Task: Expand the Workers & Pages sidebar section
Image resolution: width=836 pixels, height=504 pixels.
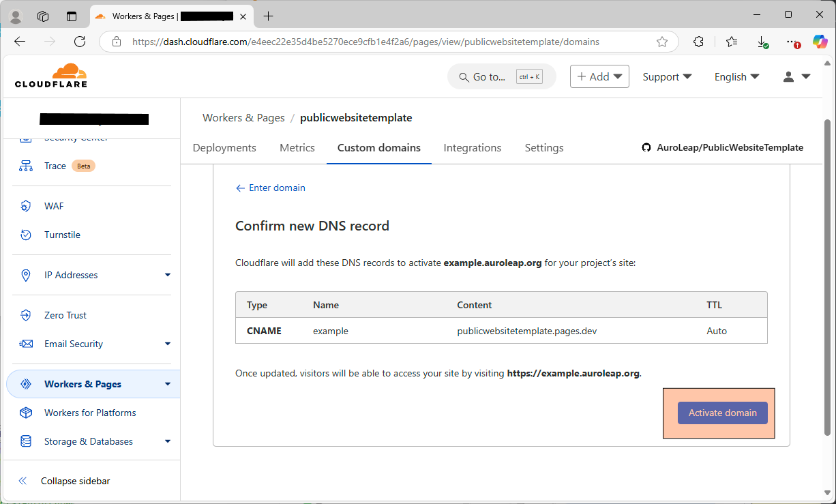Action: [168, 384]
